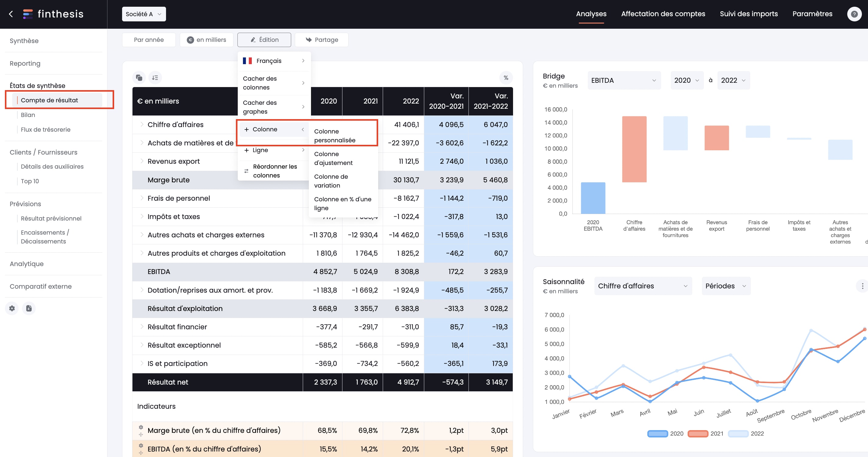Screen dimensions: 868x457
Task: Click the Édition button
Action: pyautogui.click(x=264, y=40)
